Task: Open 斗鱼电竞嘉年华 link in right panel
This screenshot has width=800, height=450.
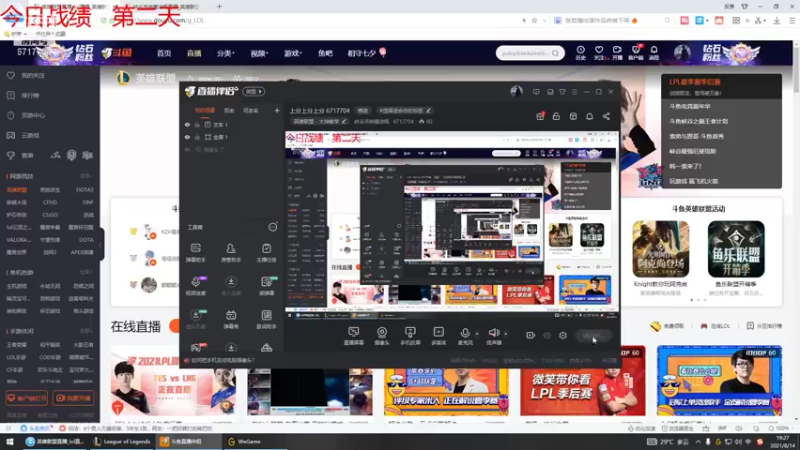Action: 690,106
